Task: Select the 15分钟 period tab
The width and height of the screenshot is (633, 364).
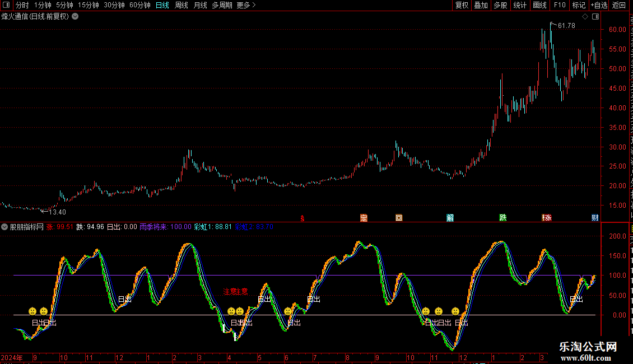Action: coord(89,5)
